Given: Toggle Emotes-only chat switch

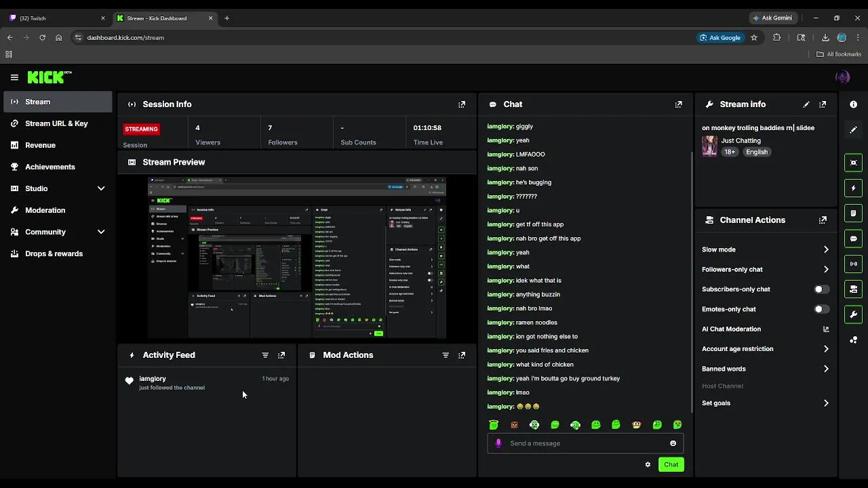Looking at the screenshot, I should 821,309.
